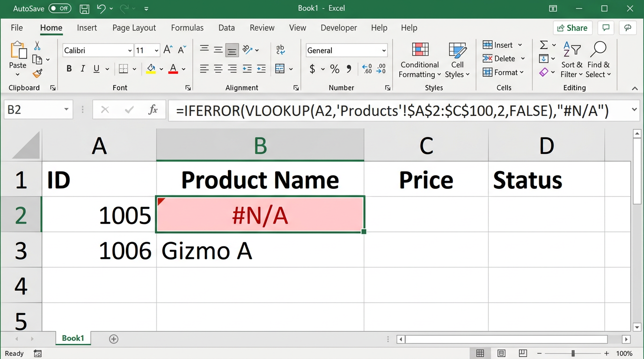Image resolution: width=644 pixels, height=359 pixels.
Task: Click the zoom slider handle
Action: [x=573, y=353]
